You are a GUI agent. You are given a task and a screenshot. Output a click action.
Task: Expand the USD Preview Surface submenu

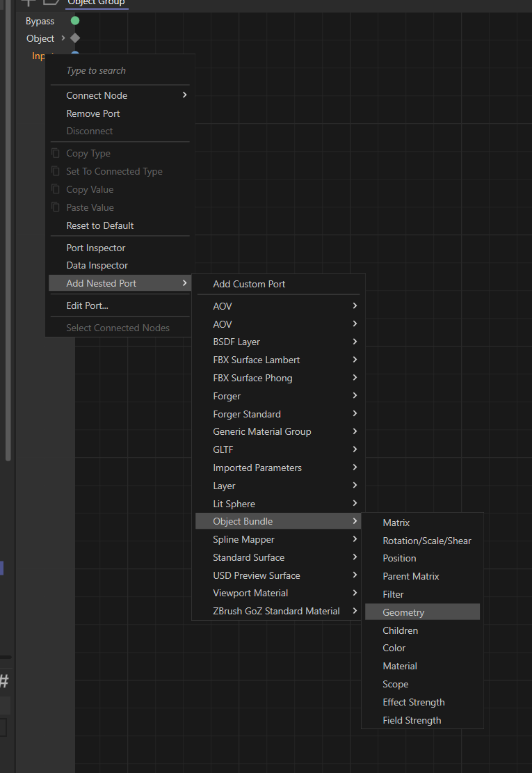tap(355, 575)
